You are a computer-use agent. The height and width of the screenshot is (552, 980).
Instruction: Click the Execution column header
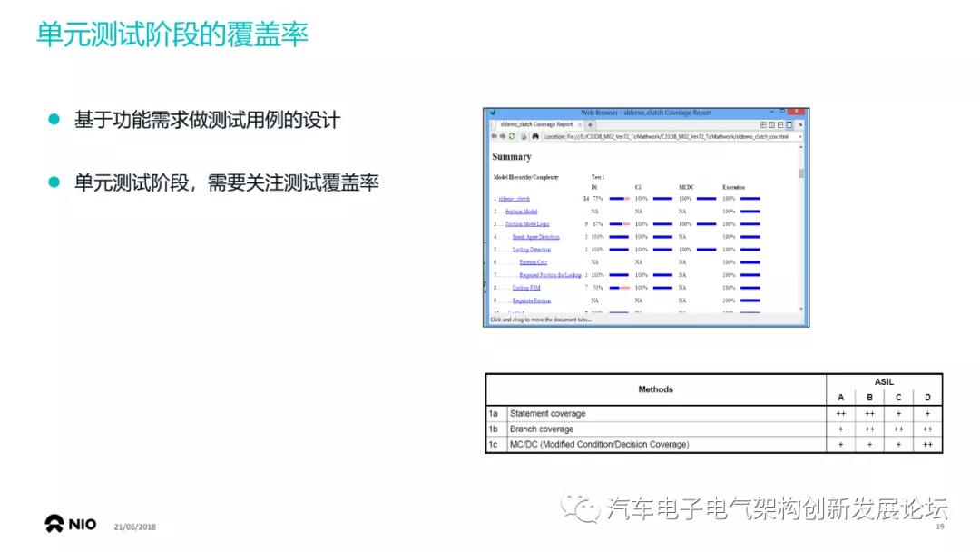[734, 188]
